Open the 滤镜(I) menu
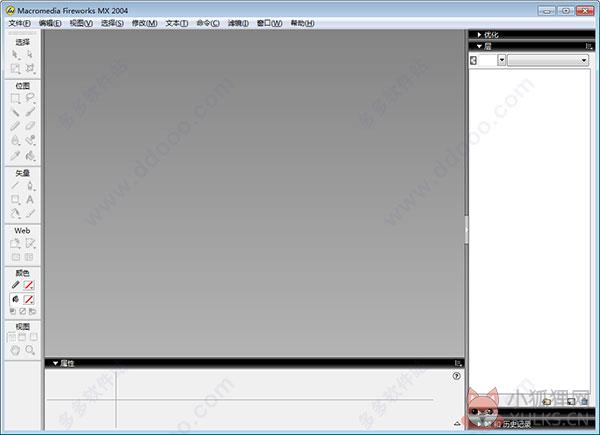600x435 pixels. click(238, 23)
